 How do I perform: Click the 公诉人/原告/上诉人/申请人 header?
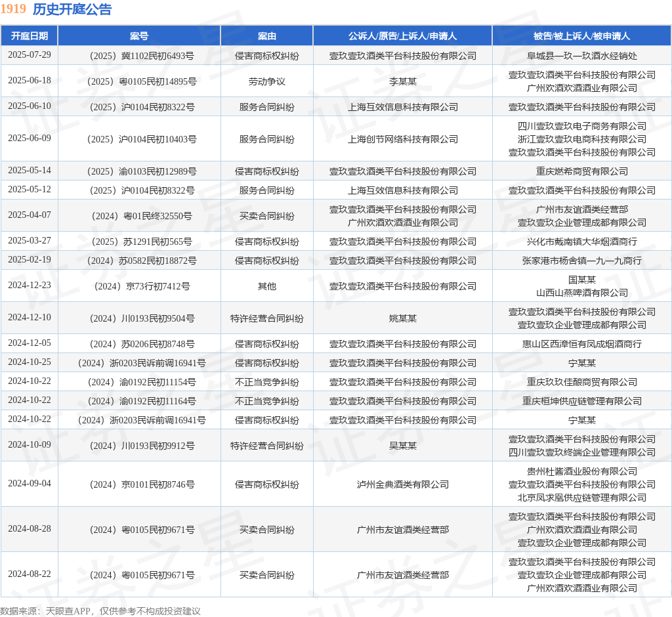point(402,36)
